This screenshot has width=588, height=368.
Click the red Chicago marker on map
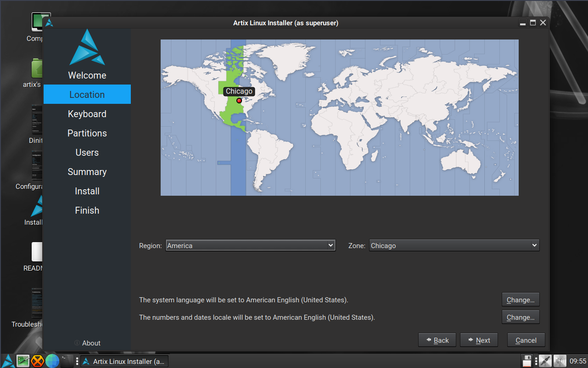[239, 101]
